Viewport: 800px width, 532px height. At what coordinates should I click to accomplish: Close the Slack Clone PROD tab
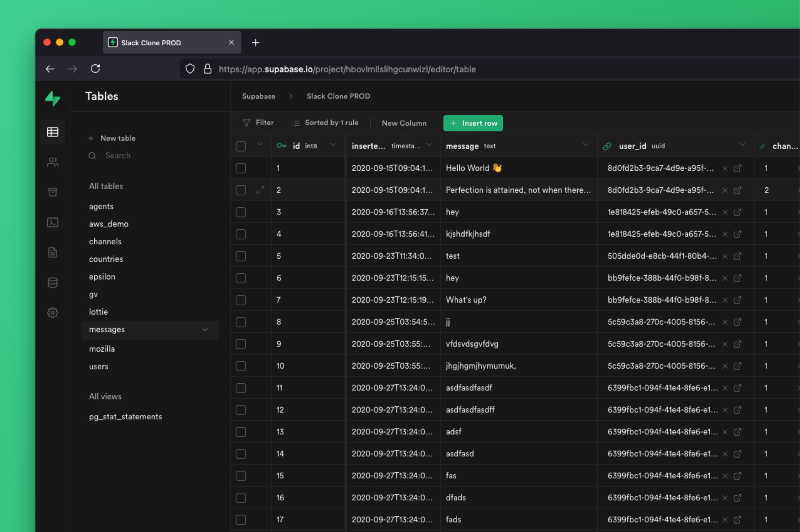click(x=231, y=42)
